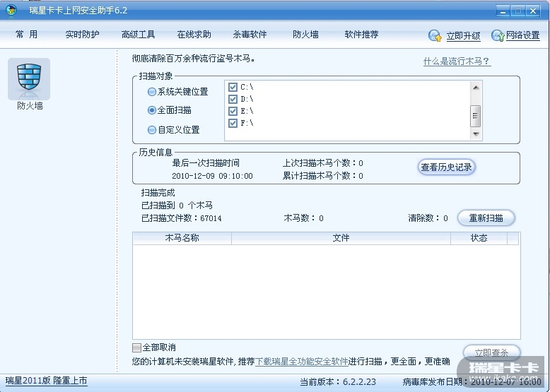This screenshot has width=550, height=392.
Task: Click the drive list scrollbar thumb
Action: (476, 116)
